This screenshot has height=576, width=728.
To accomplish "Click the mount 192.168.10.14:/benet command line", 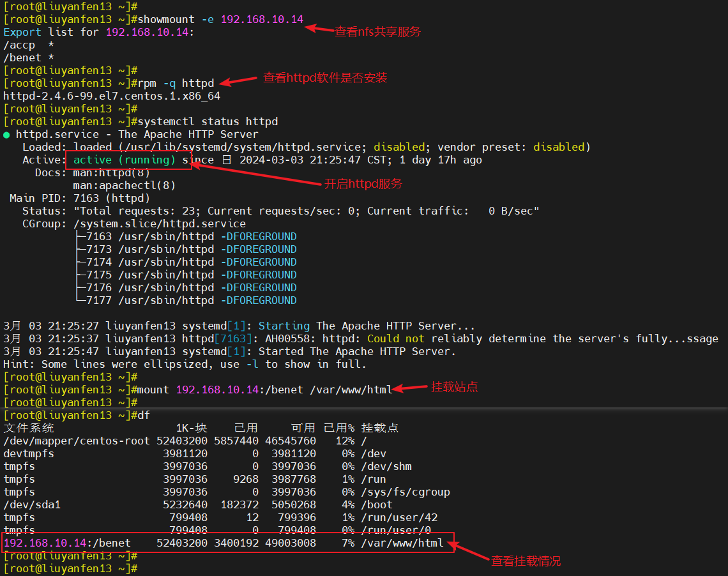I will (x=264, y=390).
